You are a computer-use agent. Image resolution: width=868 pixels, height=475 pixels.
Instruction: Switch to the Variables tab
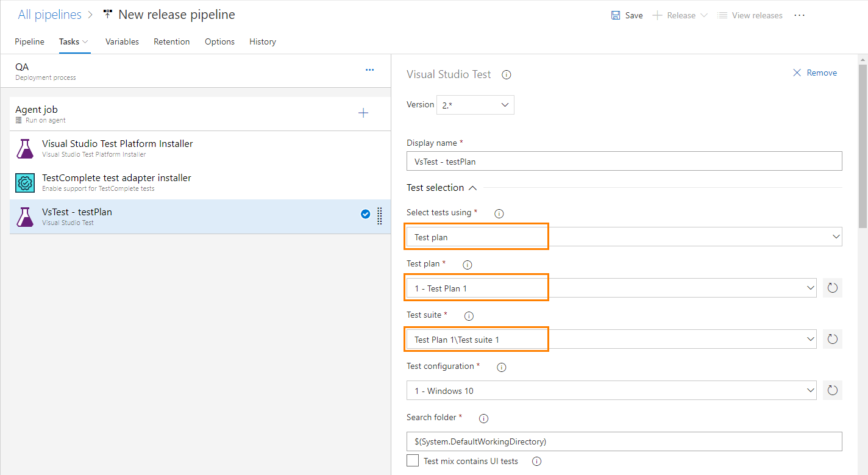[x=122, y=41]
